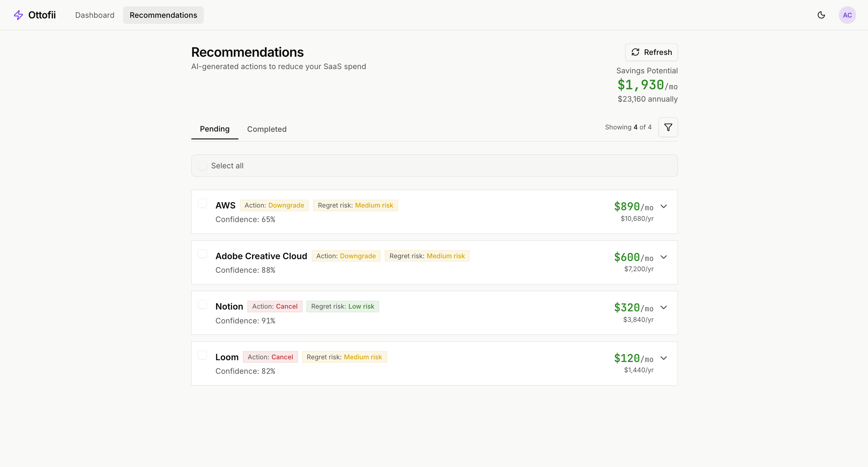Open the AC user avatar menu

pos(847,15)
